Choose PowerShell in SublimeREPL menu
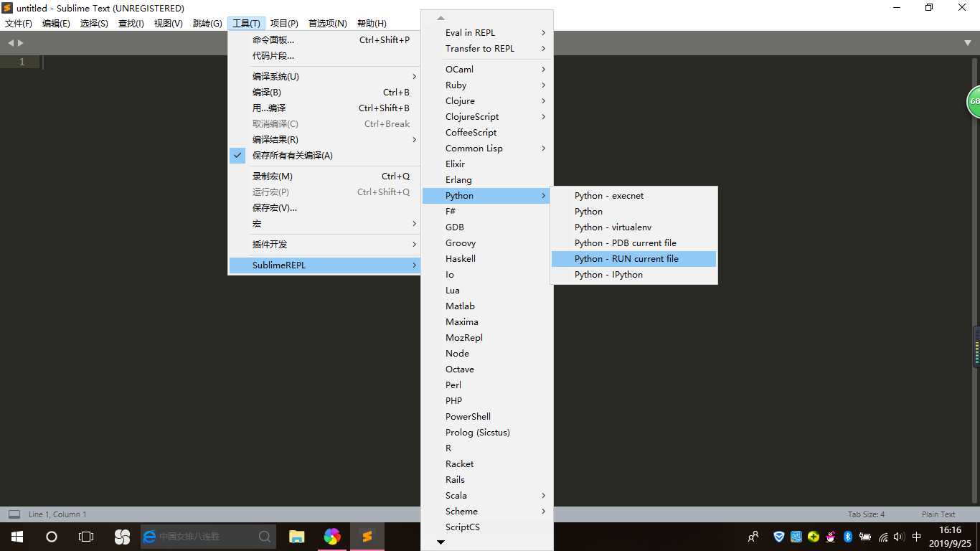Image resolution: width=980 pixels, height=551 pixels. (x=486, y=417)
